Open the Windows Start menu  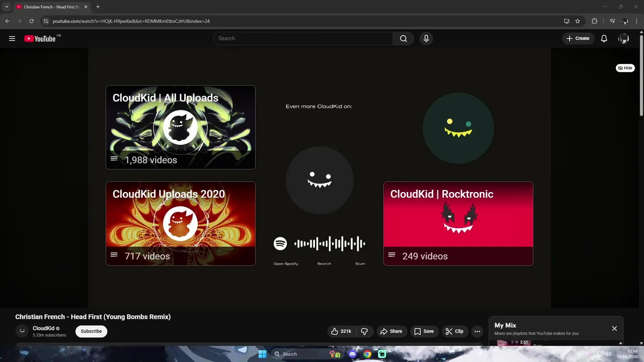coord(262,354)
